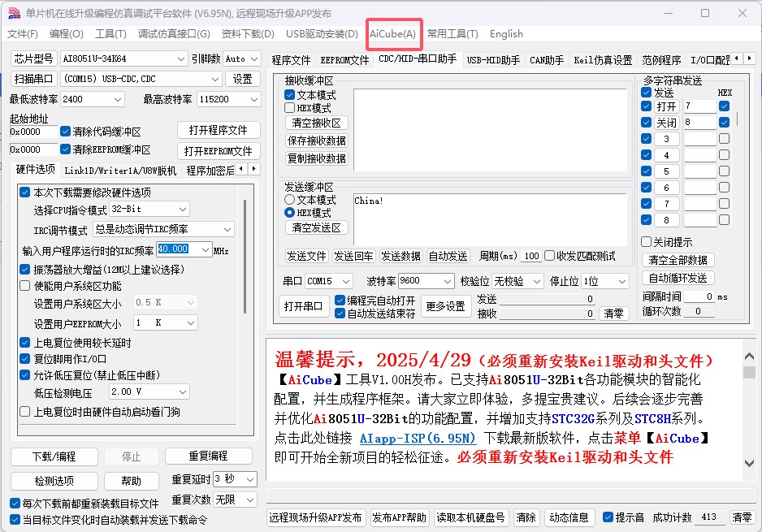Screen dimensions: 762x532
Task: Switch to the Link1D/Writer1A/U8W脱机 tab
Action: coord(120,170)
